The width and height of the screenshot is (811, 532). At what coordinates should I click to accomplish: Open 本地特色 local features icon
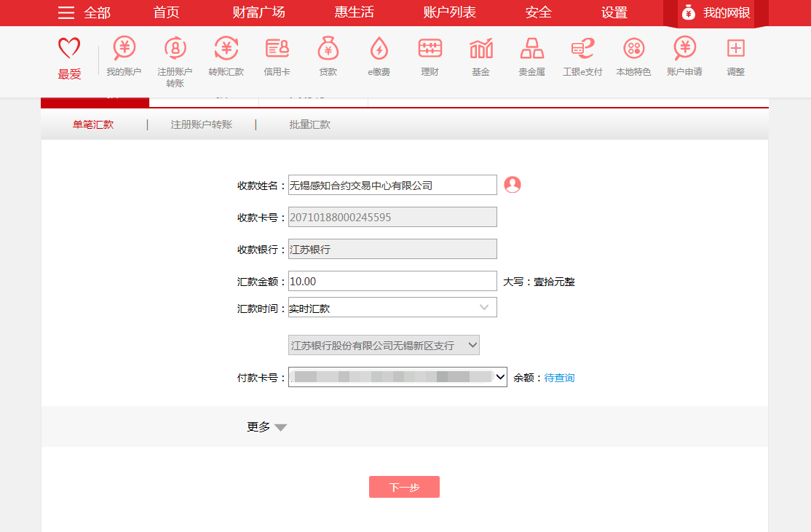tap(633, 48)
